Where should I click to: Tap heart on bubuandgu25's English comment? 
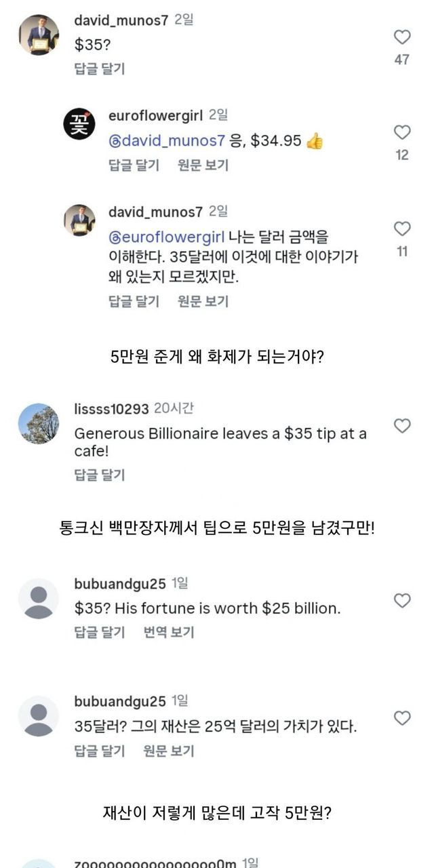(x=402, y=600)
